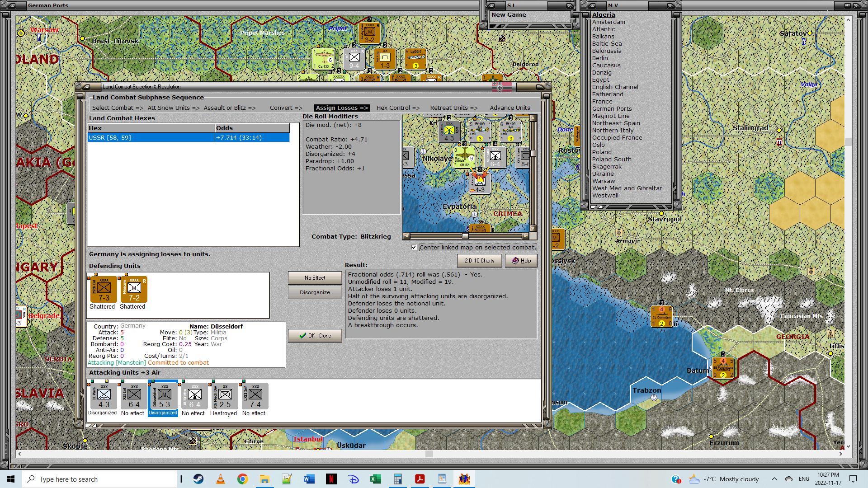868x488 pixels.
Task: Click the Assign Losses sequence step
Action: (342, 108)
